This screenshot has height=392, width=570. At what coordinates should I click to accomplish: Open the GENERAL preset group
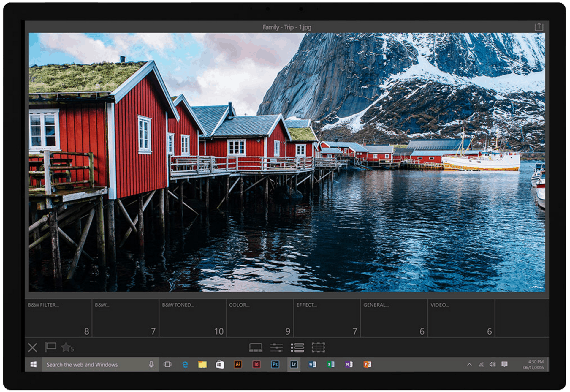click(394, 318)
